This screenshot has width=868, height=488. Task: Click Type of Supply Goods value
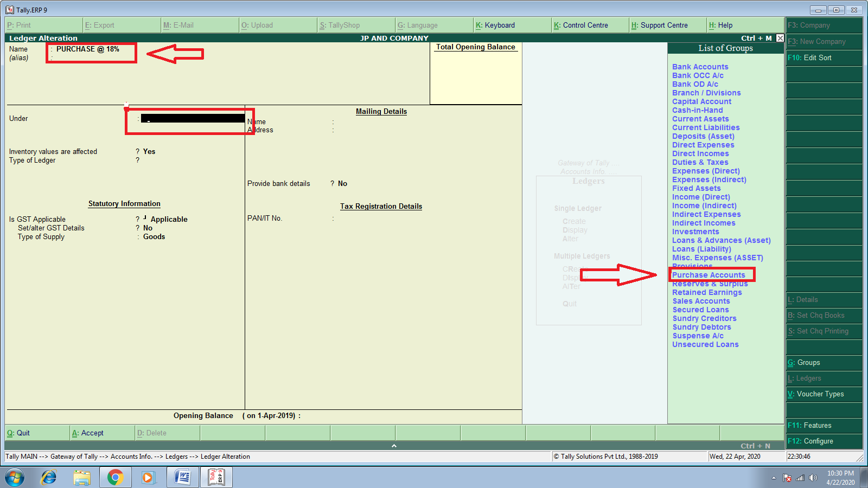point(154,236)
